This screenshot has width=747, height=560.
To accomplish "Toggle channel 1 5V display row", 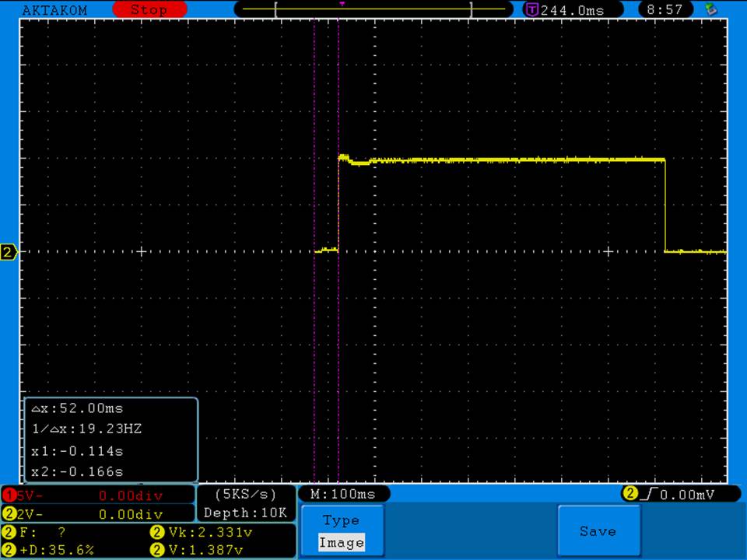I will pyautogui.click(x=97, y=495).
